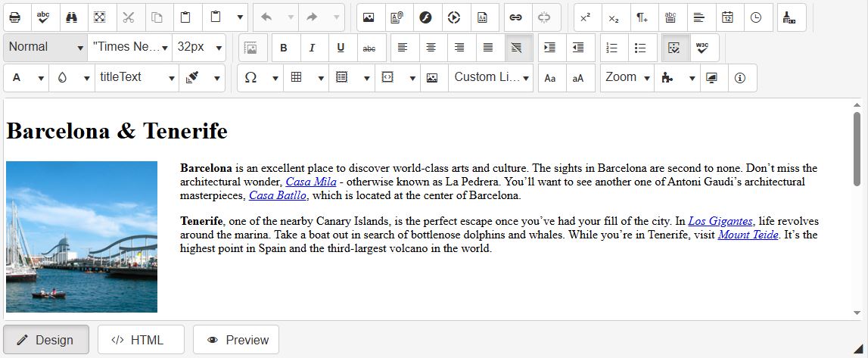Toggle Underline formatting
The width and height of the screenshot is (868, 358).
tap(341, 48)
